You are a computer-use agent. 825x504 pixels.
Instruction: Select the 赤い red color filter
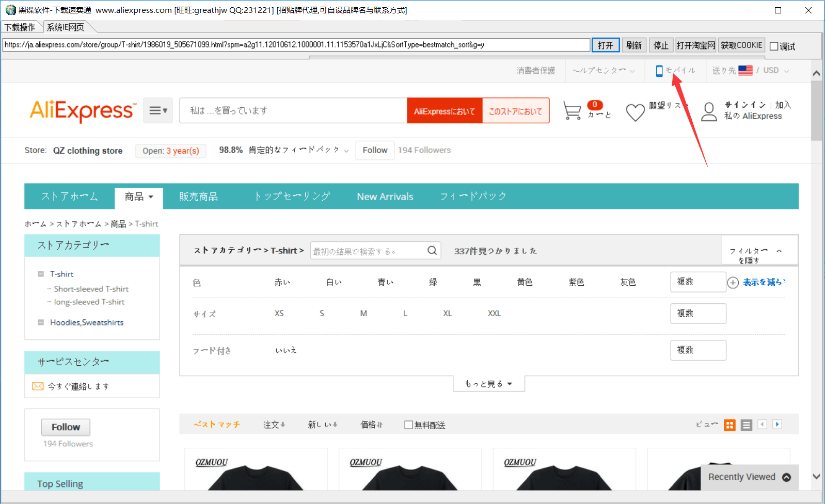point(282,282)
